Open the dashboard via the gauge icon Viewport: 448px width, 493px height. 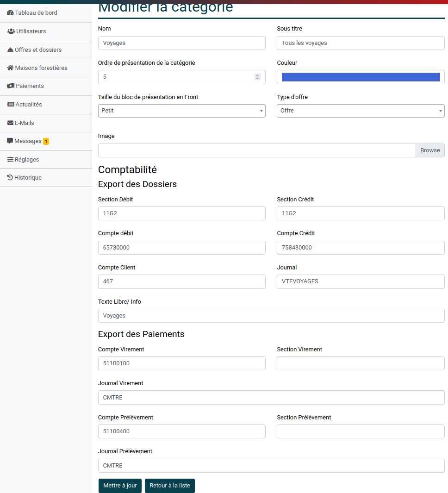(9, 13)
